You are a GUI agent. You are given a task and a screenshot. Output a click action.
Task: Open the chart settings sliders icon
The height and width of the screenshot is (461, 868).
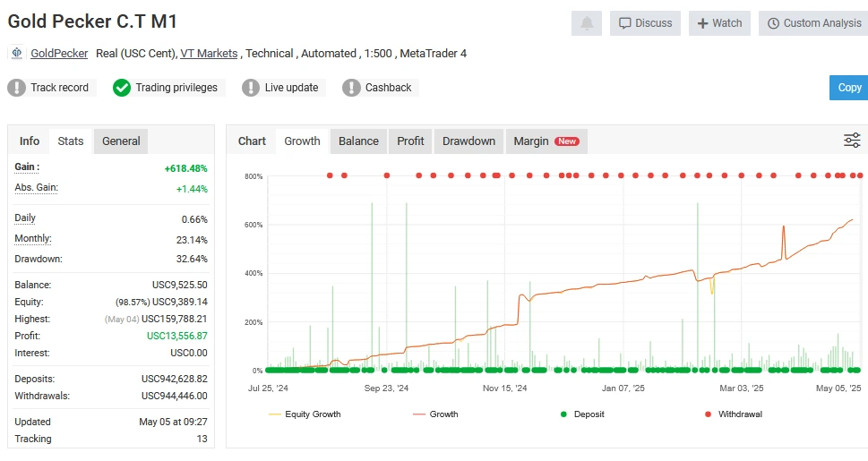click(x=852, y=141)
